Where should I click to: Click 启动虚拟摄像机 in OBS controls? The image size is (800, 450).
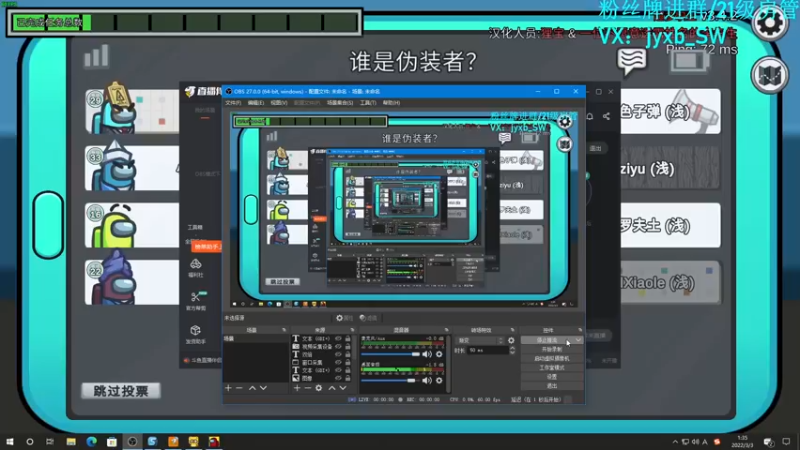(552, 359)
